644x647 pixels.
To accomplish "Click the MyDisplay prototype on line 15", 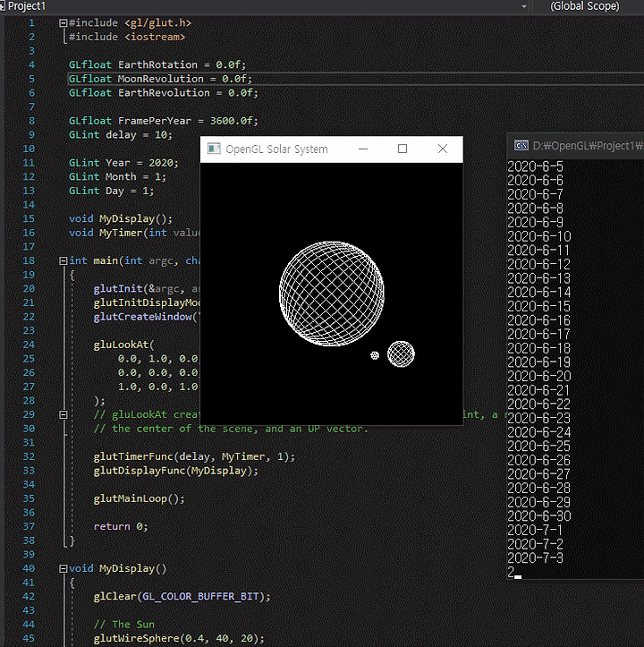I will (x=121, y=219).
